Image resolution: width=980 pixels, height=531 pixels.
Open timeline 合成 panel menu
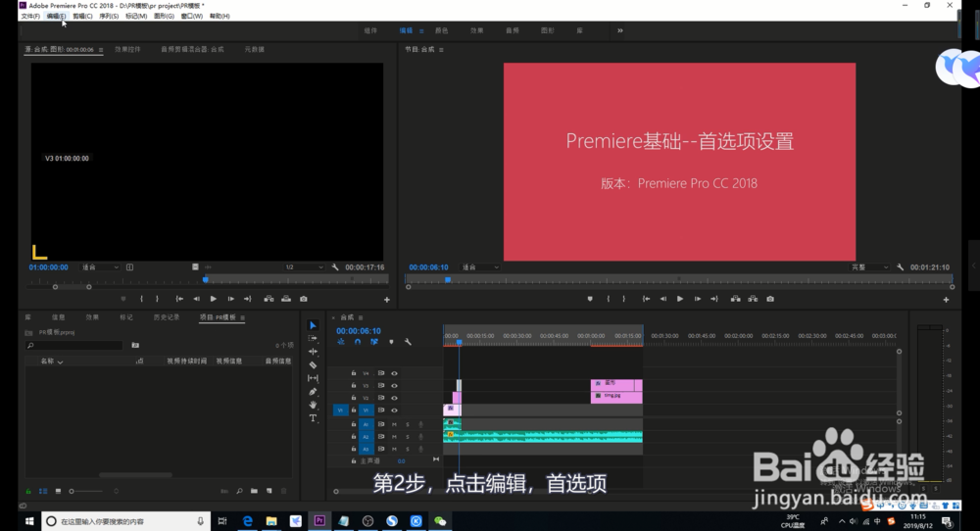tap(361, 317)
